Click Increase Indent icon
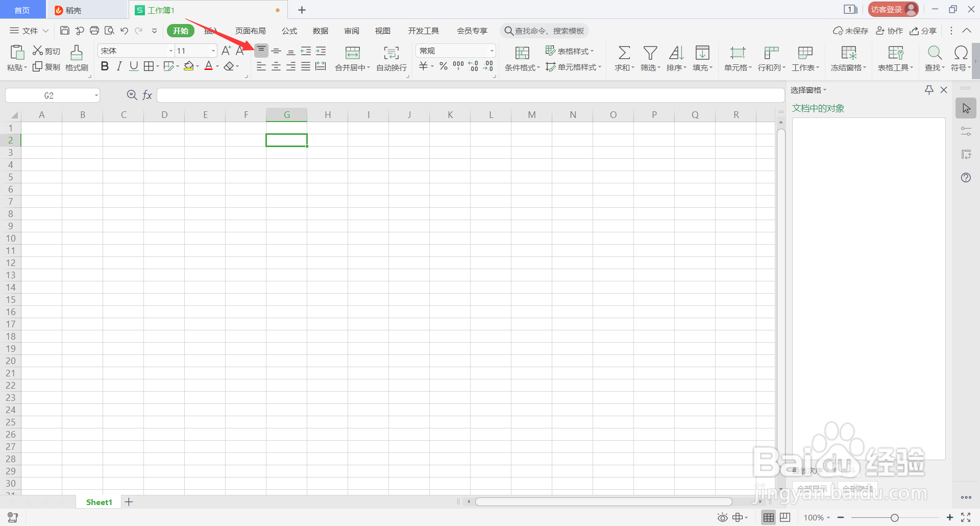 pyautogui.click(x=321, y=51)
